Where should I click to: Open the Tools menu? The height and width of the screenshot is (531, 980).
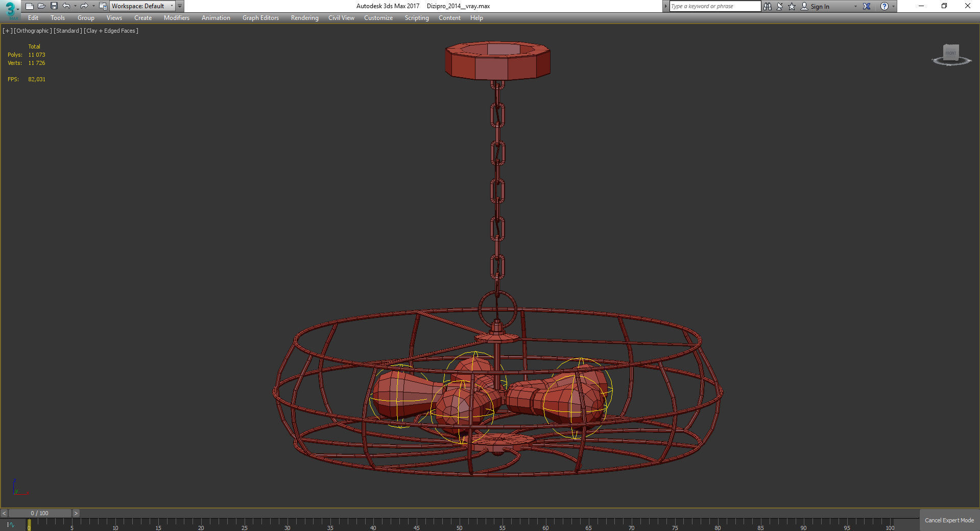pyautogui.click(x=58, y=18)
